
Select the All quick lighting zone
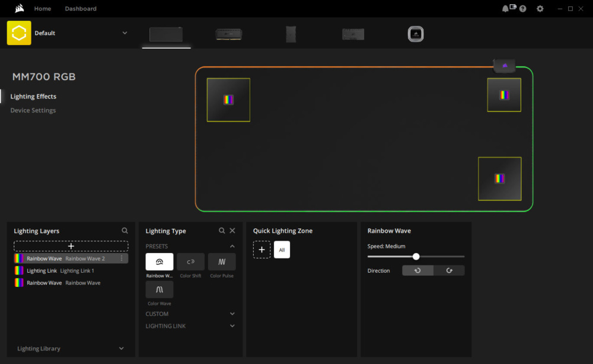[x=282, y=250]
